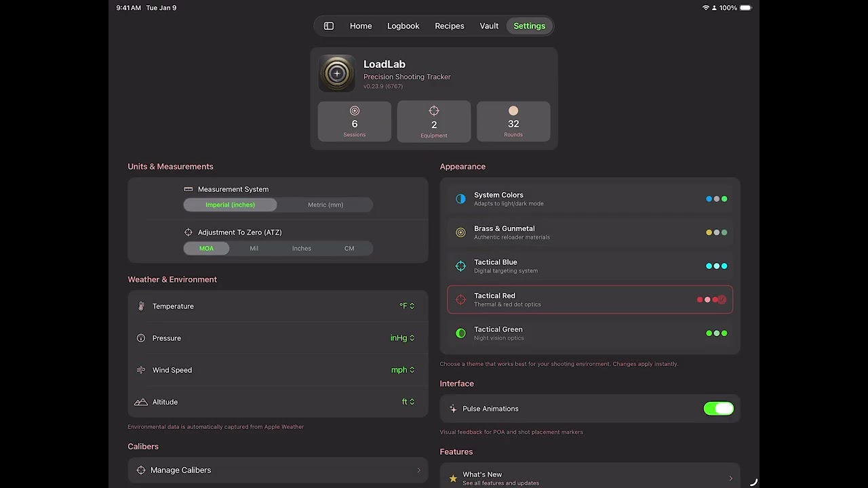Image resolution: width=868 pixels, height=488 pixels.
Task: Click the Sessions target icon
Action: click(355, 110)
